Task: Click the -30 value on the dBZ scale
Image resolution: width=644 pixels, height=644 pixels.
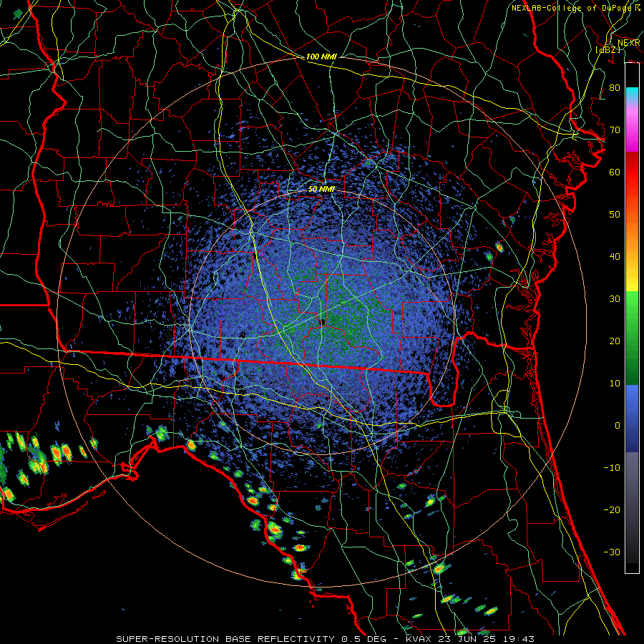Action: [x=612, y=552]
